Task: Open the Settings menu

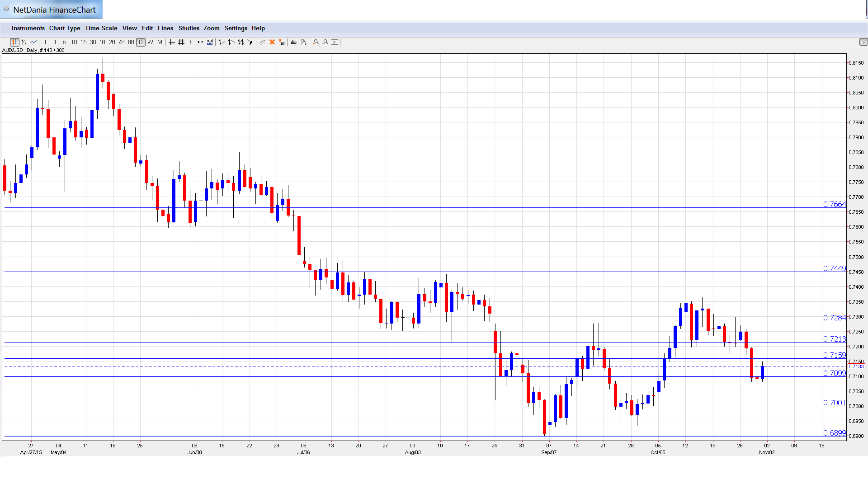Action: [236, 28]
